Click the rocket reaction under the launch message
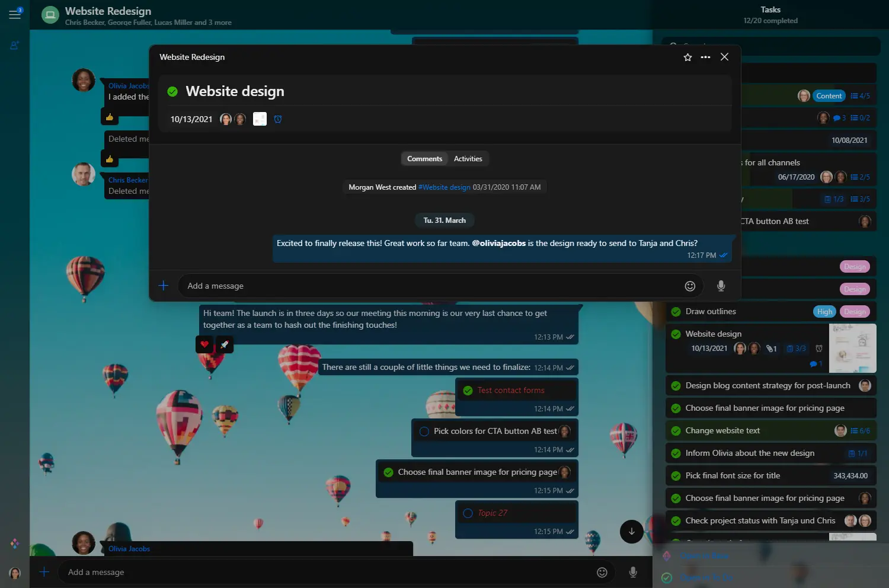Viewport: 889px width, 588px height. [x=224, y=344]
